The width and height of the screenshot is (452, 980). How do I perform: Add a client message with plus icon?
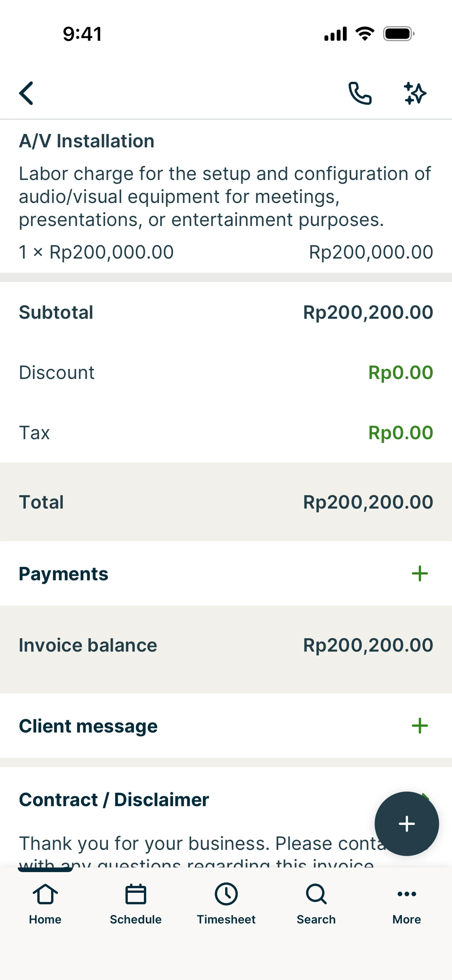point(420,725)
